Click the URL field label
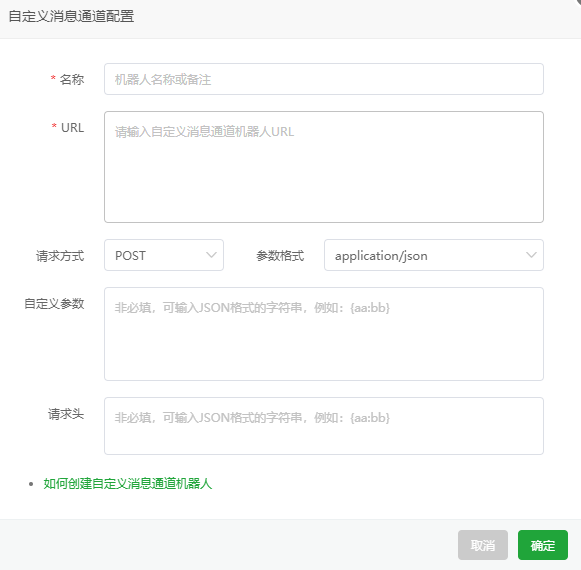This screenshot has height=570, width=581. click(x=72, y=127)
